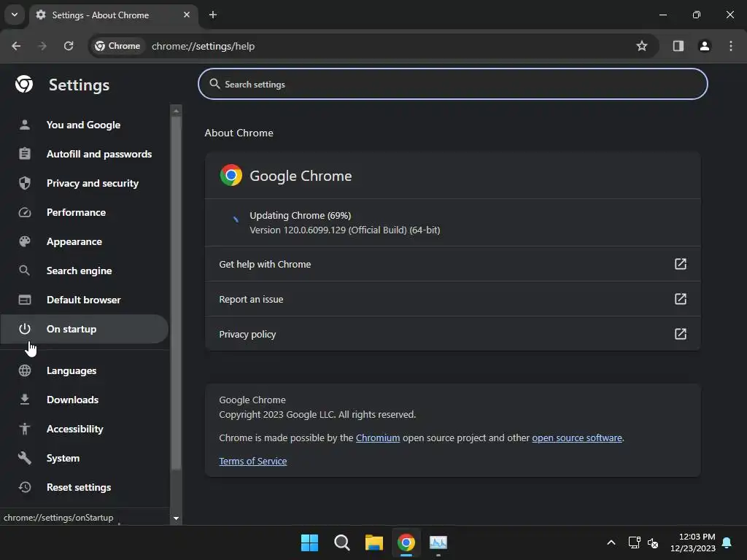Click the window icon beside Default browser

click(x=25, y=300)
